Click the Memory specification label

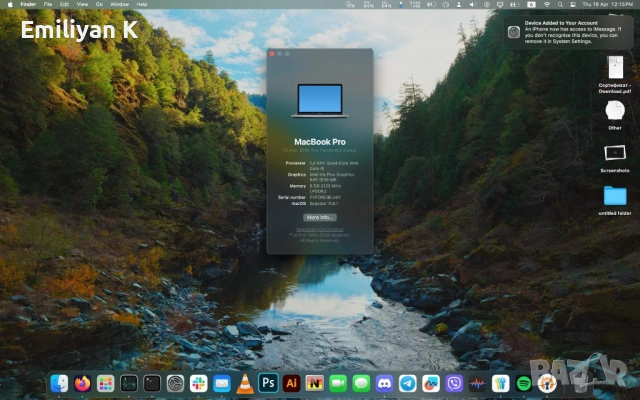tap(298, 186)
